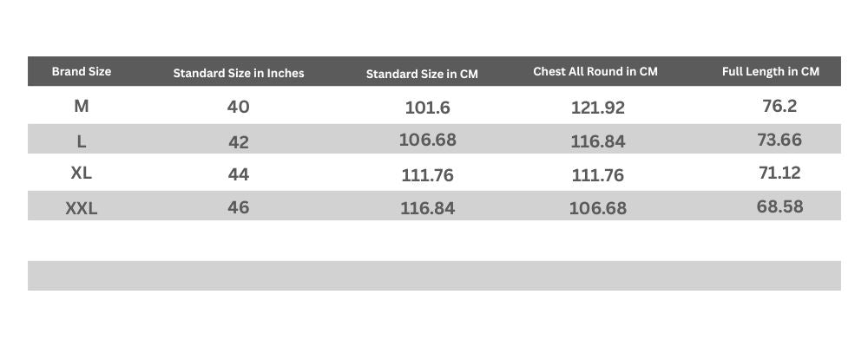The width and height of the screenshot is (868, 347).
Task: Click the Chest All Round in CM header
Action: click(x=595, y=71)
